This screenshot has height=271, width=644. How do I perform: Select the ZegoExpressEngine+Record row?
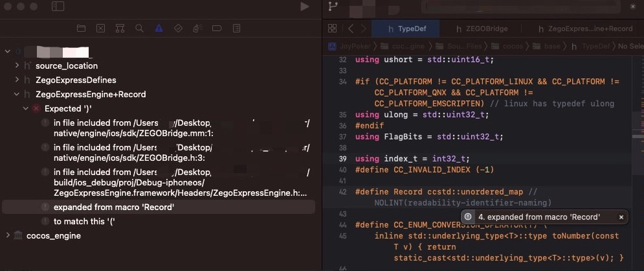tap(159, 94)
